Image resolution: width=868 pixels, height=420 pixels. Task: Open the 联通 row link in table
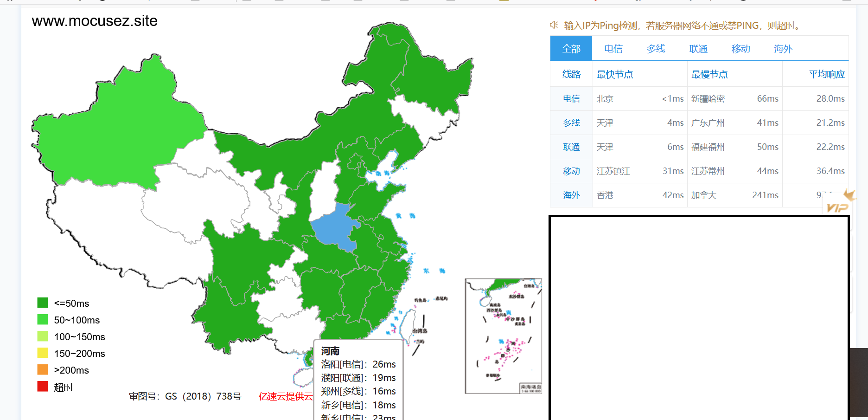(571, 147)
